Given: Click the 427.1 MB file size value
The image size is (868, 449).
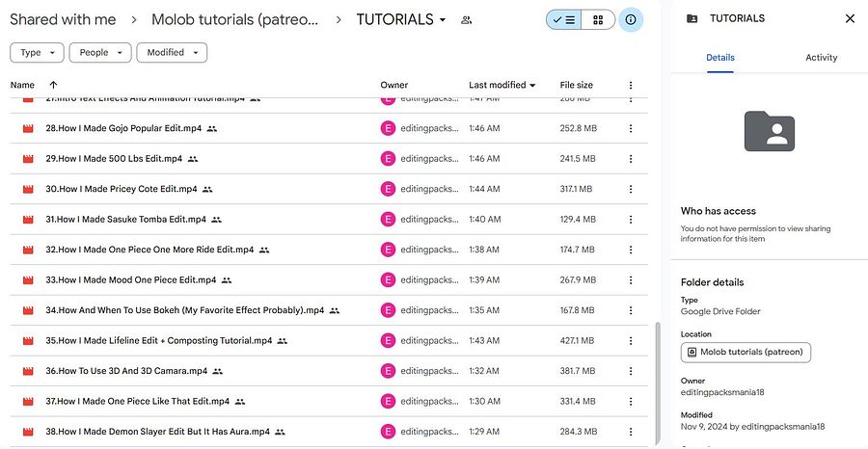Looking at the screenshot, I should coord(577,341).
